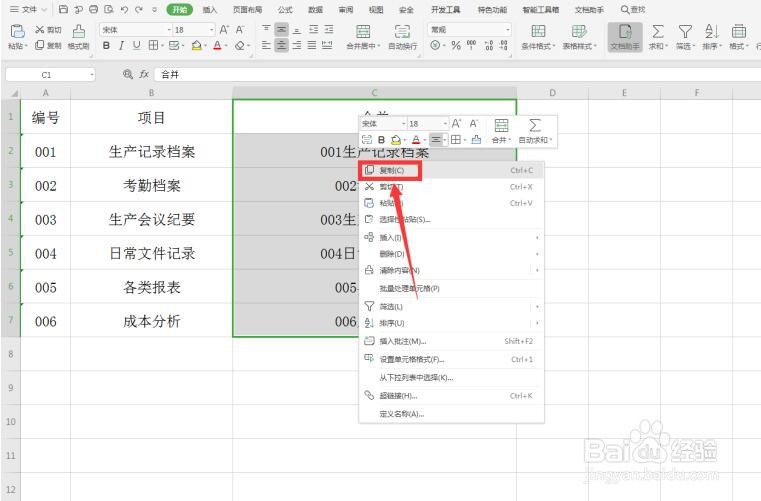This screenshot has height=501, width=761.
Task: Open the Name Box C1 dropdown arrow
Action: [92, 75]
